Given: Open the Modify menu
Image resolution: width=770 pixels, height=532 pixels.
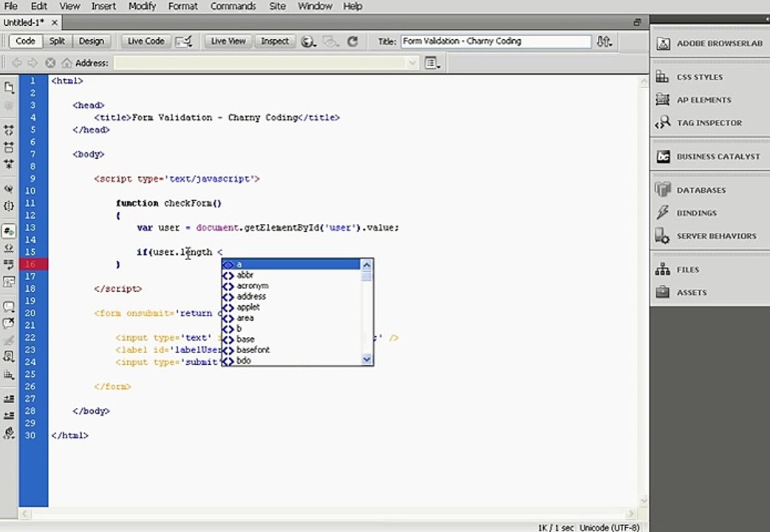Looking at the screenshot, I should point(142,7).
